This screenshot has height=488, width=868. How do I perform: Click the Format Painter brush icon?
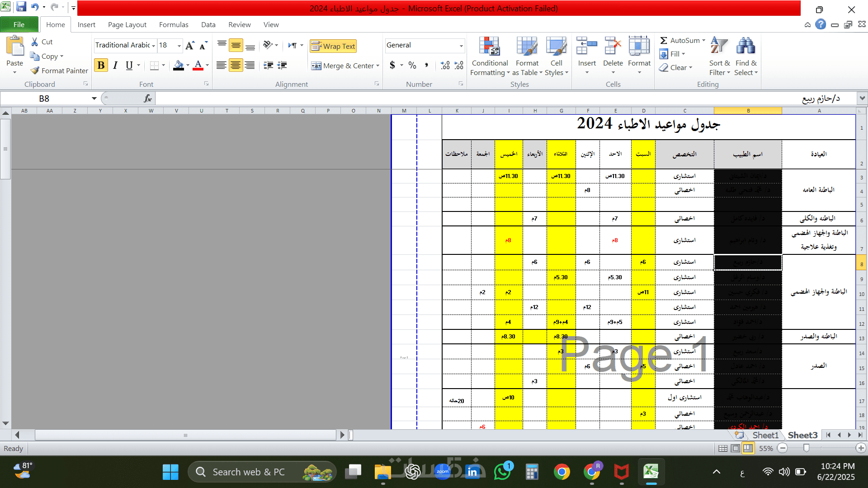35,70
